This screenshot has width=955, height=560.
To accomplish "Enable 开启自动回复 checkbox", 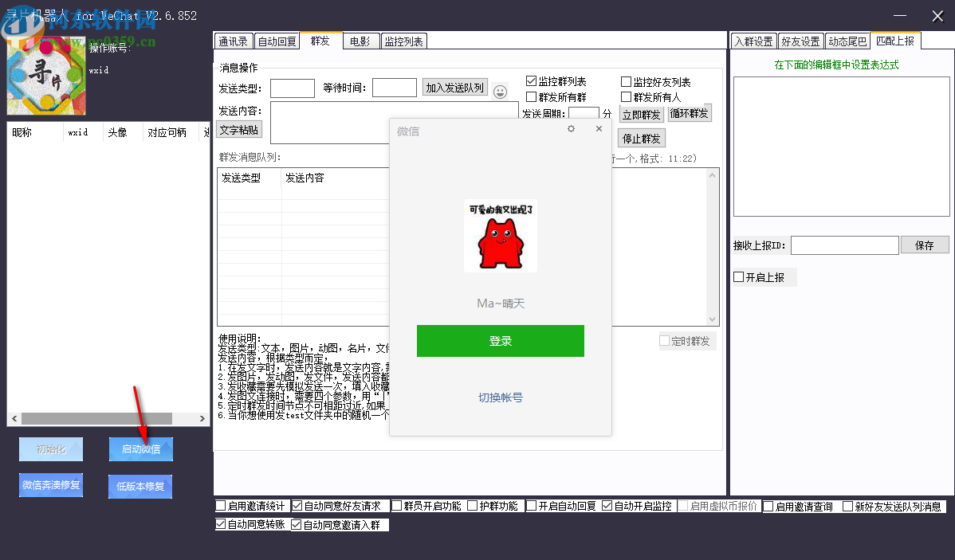I will pos(531,506).
